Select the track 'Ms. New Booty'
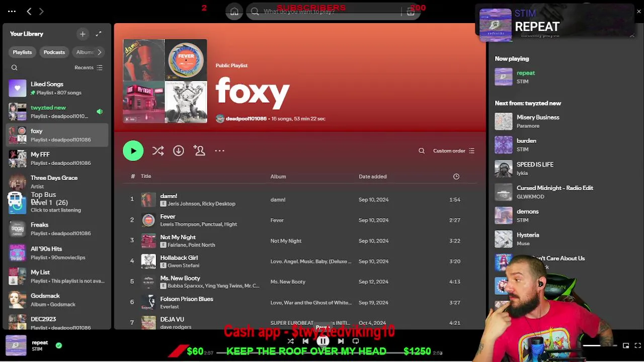The height and width of the screenshot is (362, 644). (300, 282)
